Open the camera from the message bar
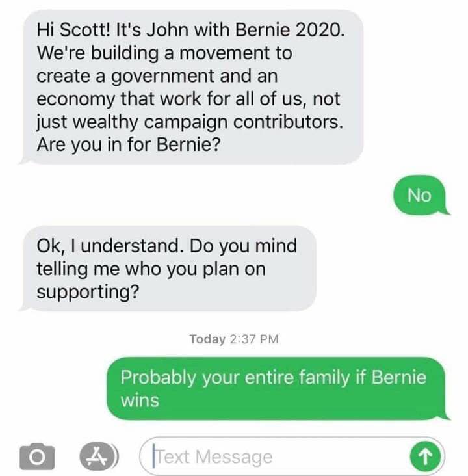This screenshot has width=468, height=476. [37, 456]
